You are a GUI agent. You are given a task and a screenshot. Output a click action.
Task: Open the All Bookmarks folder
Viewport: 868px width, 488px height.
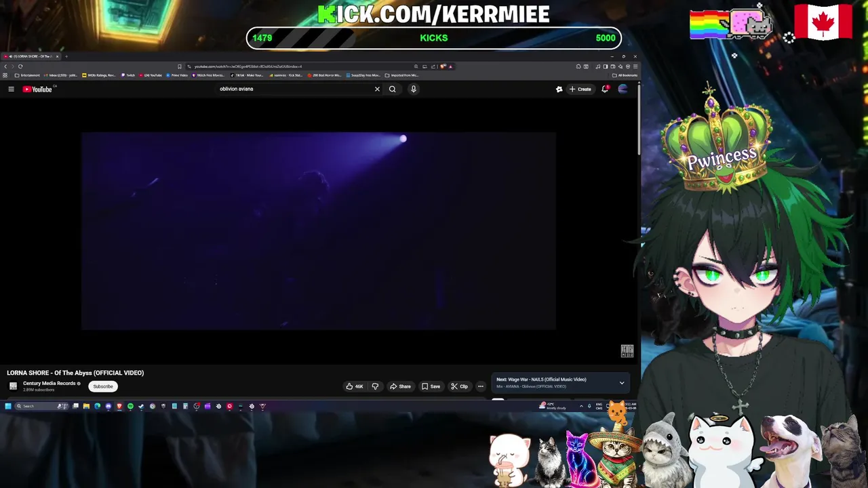625,75
